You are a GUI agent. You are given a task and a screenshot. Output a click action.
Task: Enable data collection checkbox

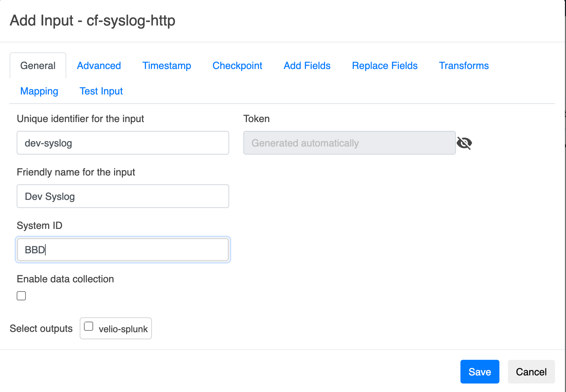21,296
